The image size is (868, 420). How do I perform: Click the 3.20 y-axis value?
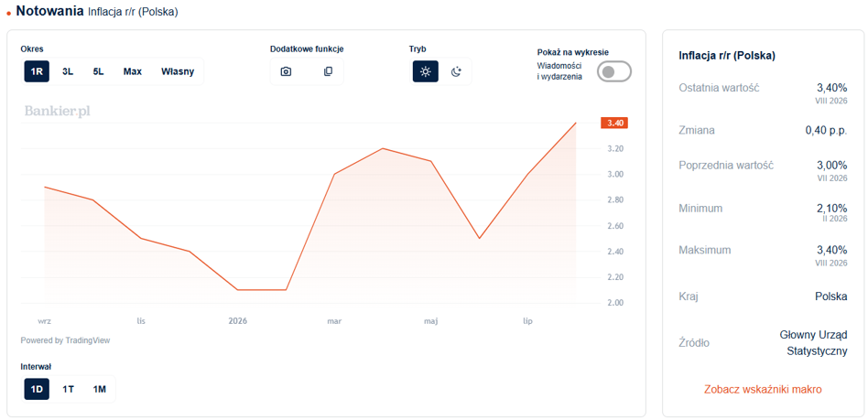coord(615,149)
